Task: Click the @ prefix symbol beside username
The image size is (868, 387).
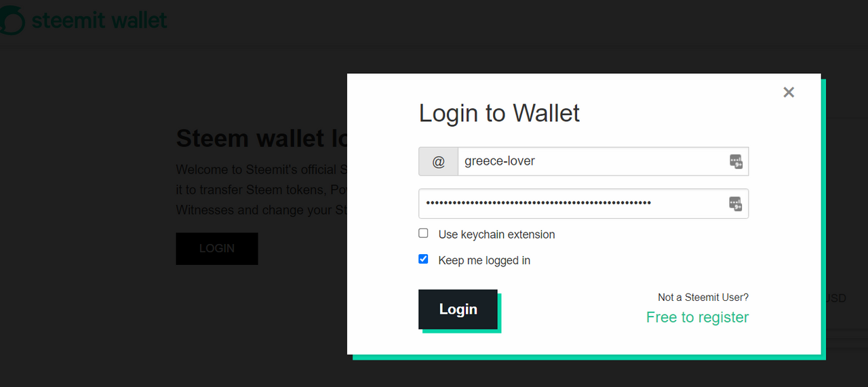Action: (439, 162)
